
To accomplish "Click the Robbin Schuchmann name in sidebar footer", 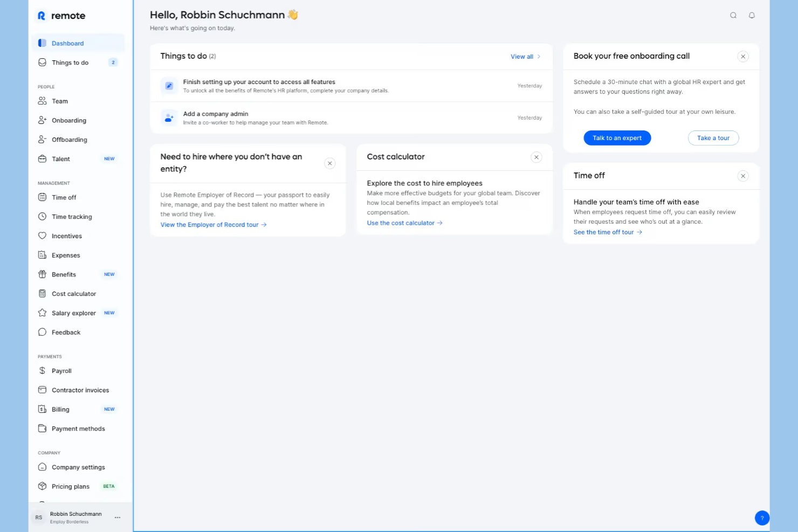I will coord(76,514).
